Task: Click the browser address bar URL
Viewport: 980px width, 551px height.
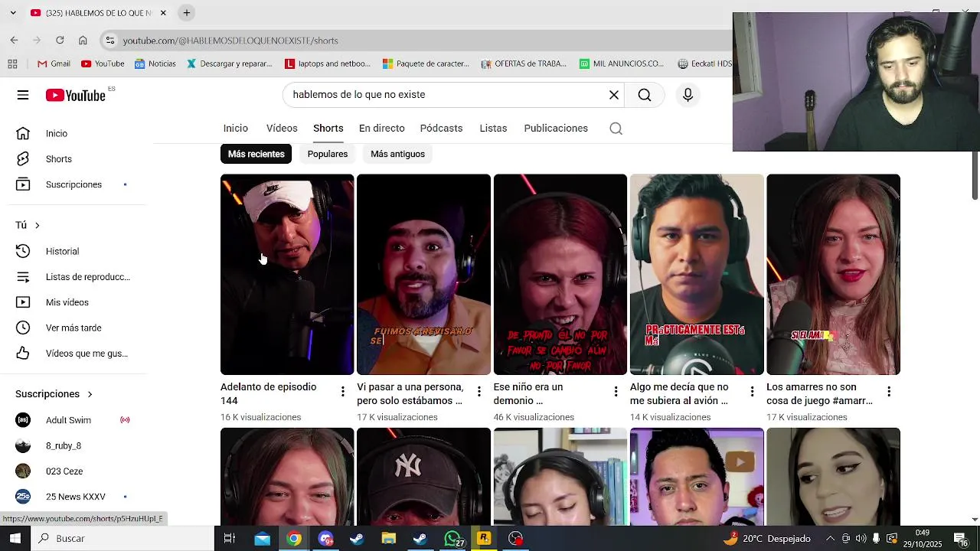Action: coord(230,41)
